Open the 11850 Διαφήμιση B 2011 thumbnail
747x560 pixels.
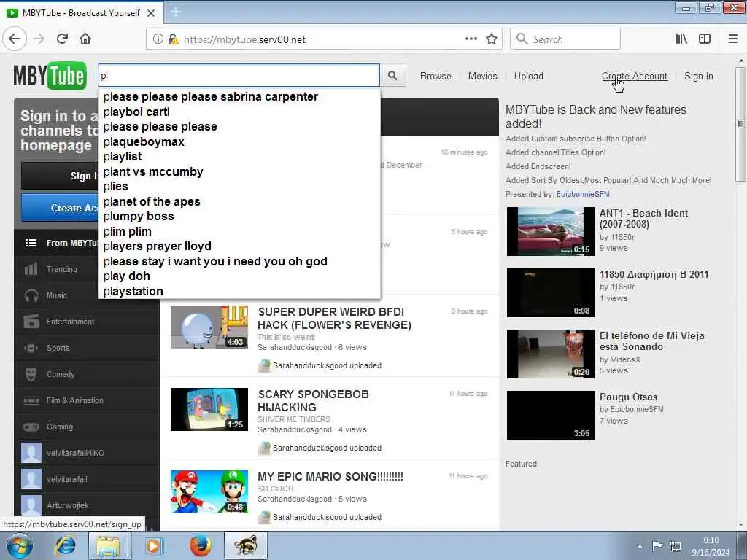[x=550, y=292]
